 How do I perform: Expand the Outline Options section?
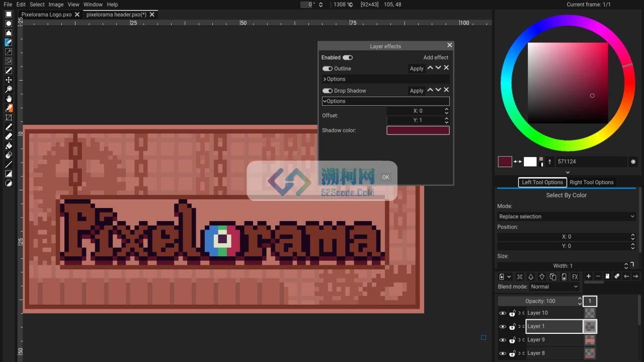[x=385, y=79]
